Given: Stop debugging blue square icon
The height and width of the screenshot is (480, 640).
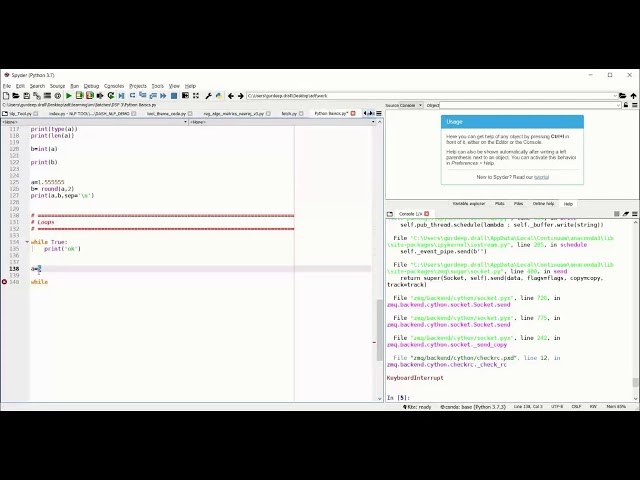Looking at the screenshot, I should point(174,96).
